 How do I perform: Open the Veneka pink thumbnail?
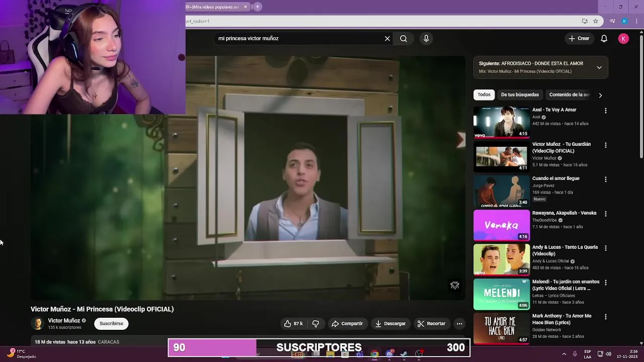[502, 225]
